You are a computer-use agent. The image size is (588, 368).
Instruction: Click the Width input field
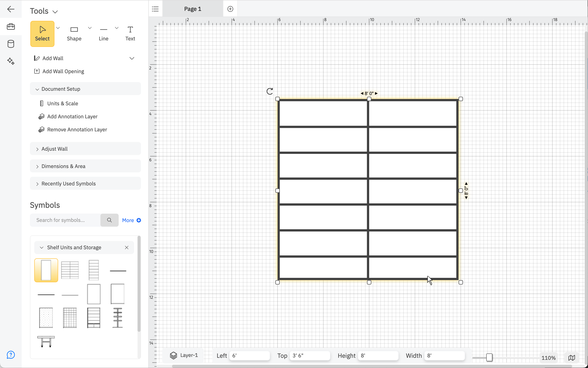(x=445, y=355)
